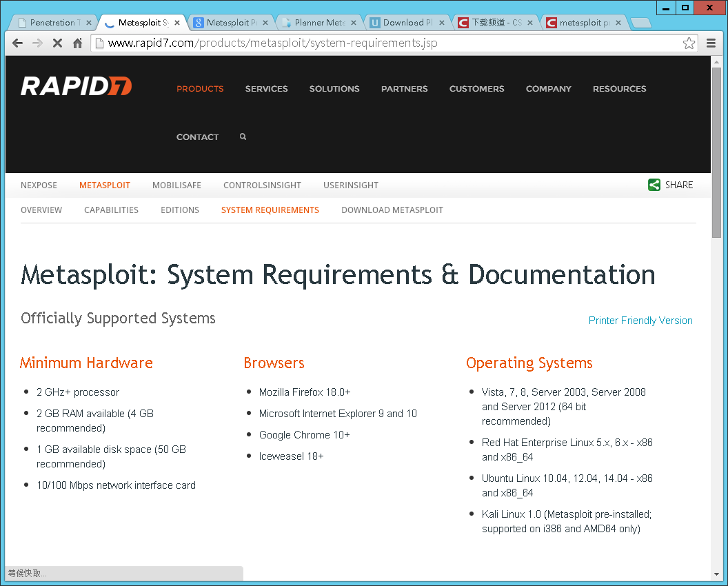728x586 pixels.
Task: Click the text 'Mozilla Firefox 18.0+'
Action: [x=305, y=392]
